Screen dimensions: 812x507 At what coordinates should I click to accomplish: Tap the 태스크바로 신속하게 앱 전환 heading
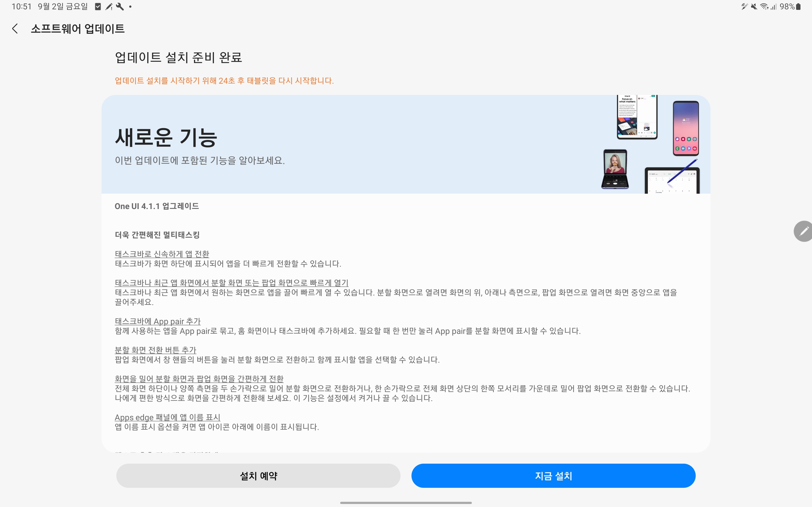(162, 254)
